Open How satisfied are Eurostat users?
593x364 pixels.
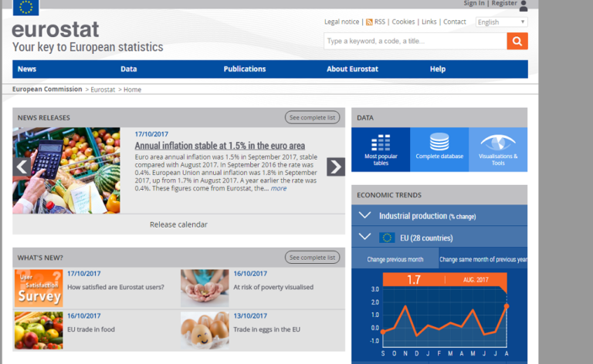(116, 288)
